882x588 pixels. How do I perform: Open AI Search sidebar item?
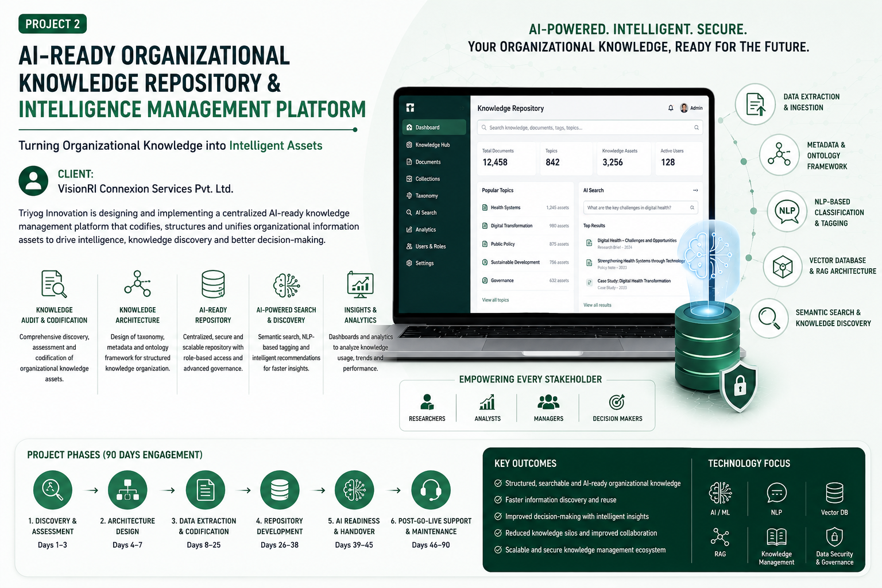[421, 212]
